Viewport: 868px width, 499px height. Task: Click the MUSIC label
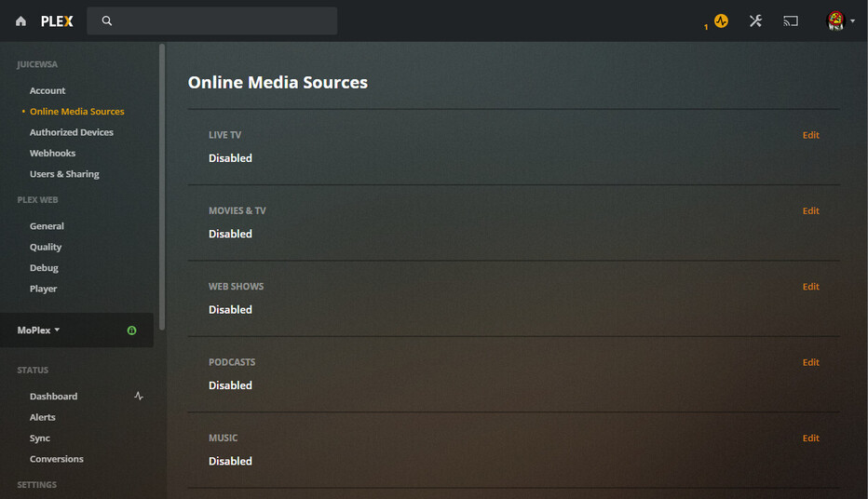click(x=224, y=438)
